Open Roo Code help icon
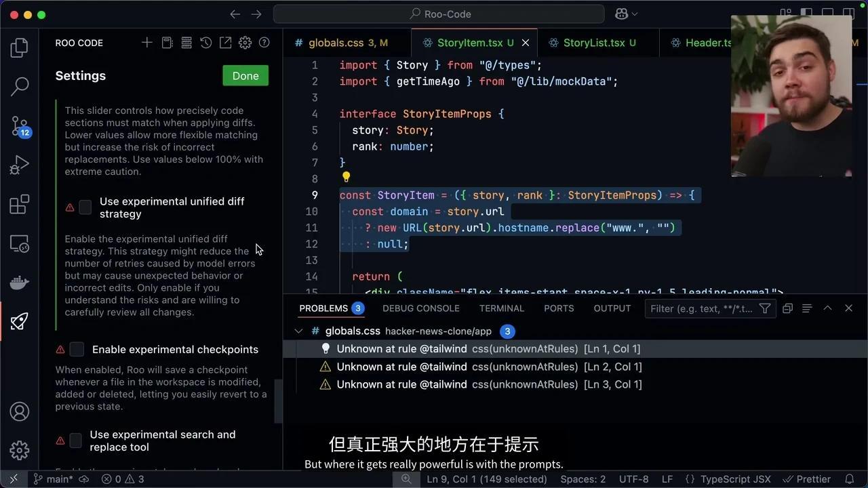The image size is (868, 488). point(264,43)
